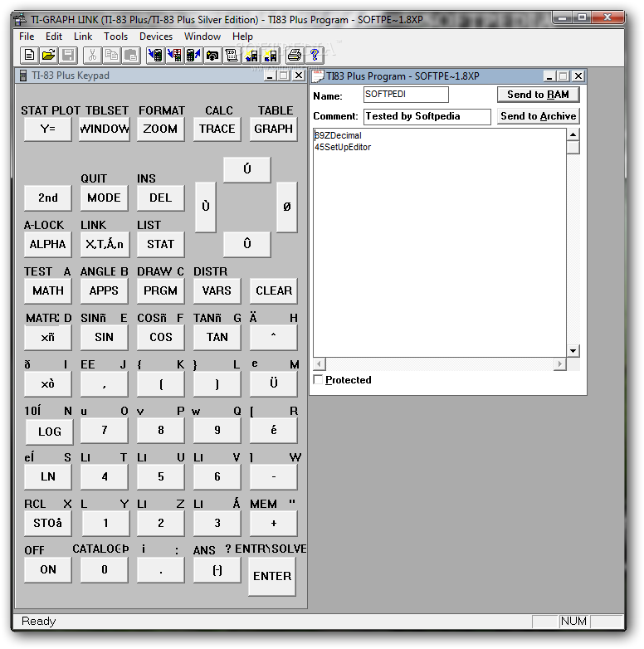Click the program editor up-scroll arrow
The height and width of the screenshot is (649, 644).
pyautogui.click(x=573, y=134)
